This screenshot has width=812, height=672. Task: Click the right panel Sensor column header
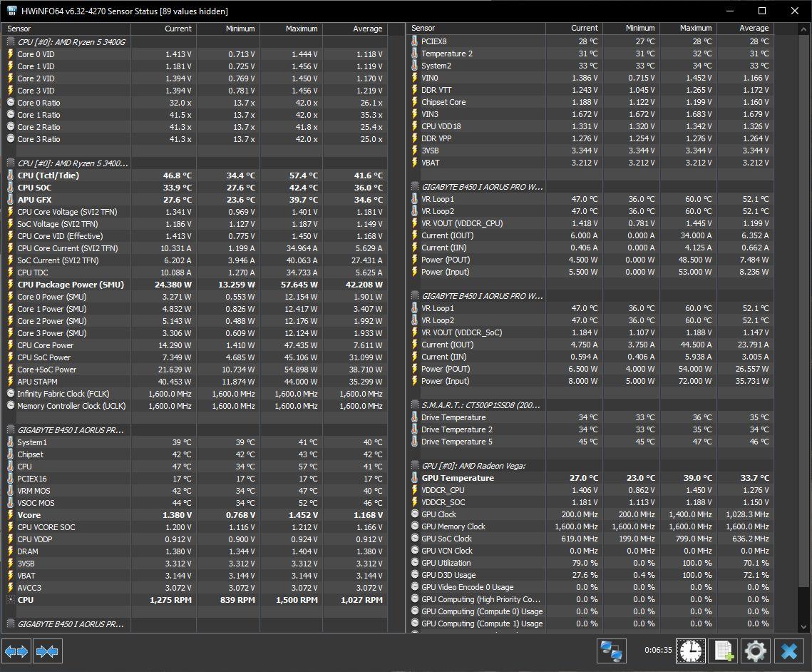click(x=476, y=28)
